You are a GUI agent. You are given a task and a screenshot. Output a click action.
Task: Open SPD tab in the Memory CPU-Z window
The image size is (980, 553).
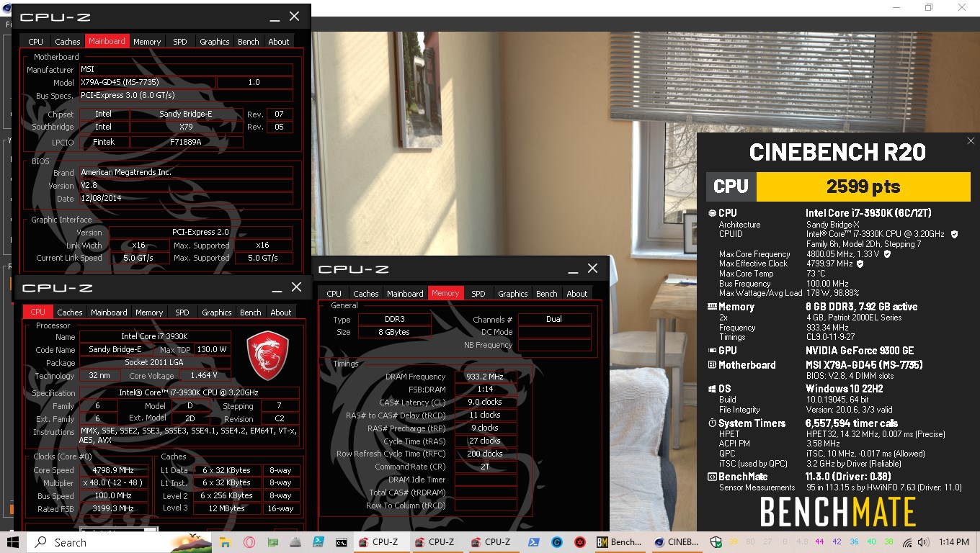click(478, 294)
